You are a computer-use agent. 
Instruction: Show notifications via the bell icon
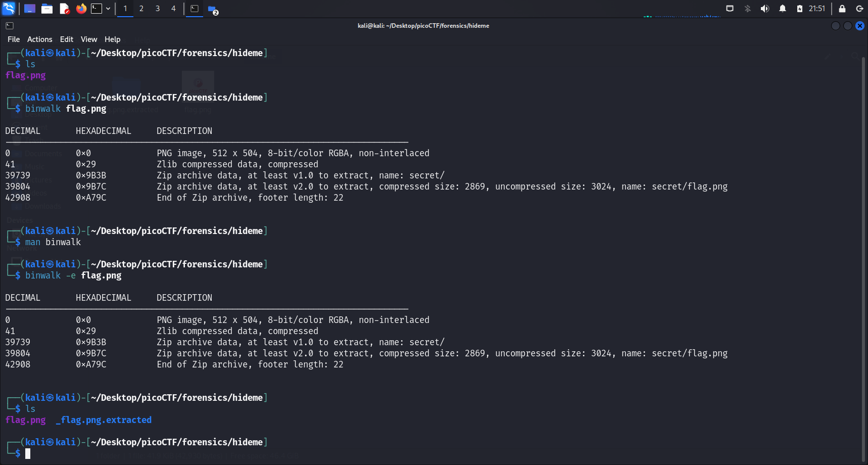pos(783,9)
